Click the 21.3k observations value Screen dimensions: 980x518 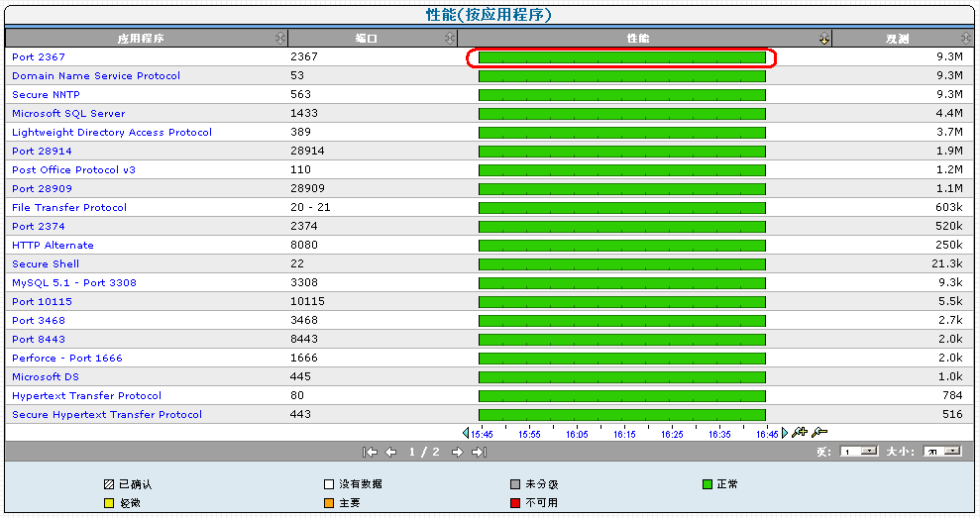pos(947,263)
